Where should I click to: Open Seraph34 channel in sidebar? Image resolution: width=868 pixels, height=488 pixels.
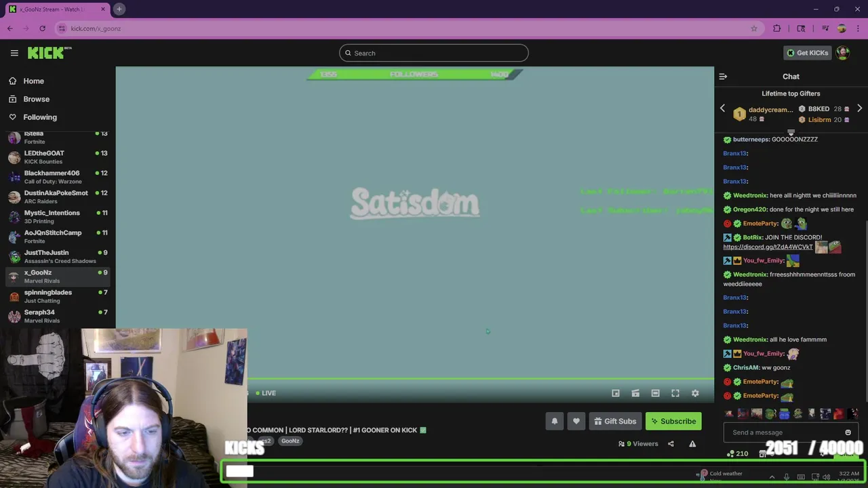(x=58, y=316)
